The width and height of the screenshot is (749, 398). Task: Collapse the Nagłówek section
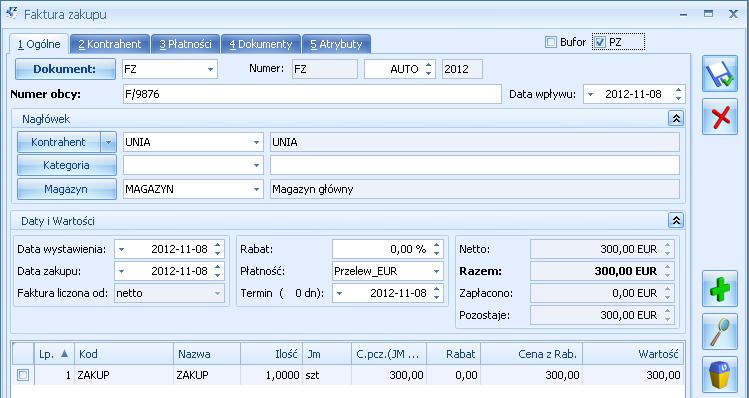(x=676, y=118)
